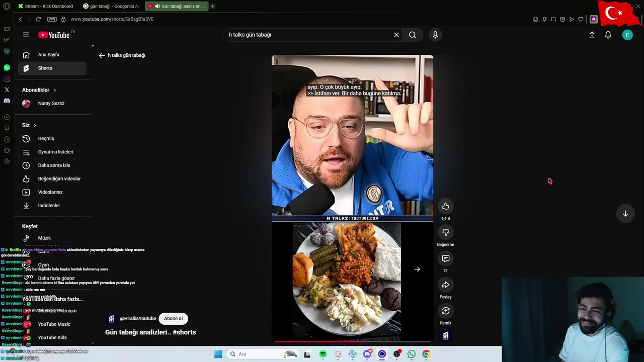
Task: Open WhatsApp from the taskbar
Action: coord(412,354)
